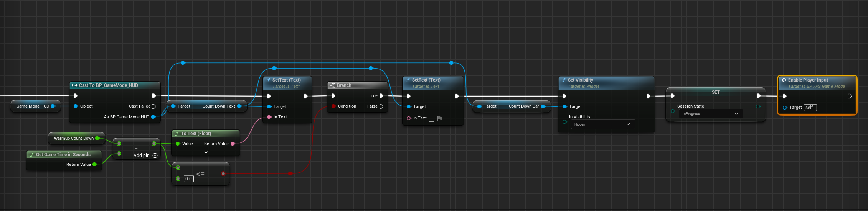Expand the To Text (Float) node chevron
This screenshot has width=868, height=211.
pyautogui.click(x=206, y=152)
